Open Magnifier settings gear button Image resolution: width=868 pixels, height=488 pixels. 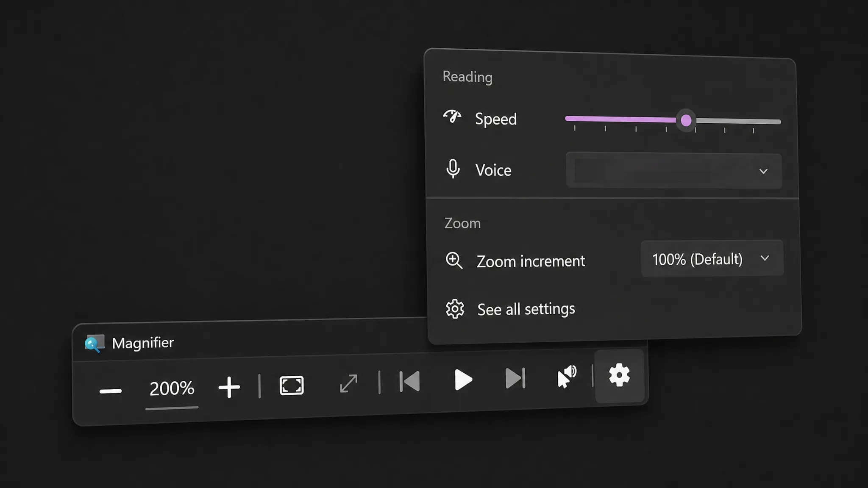coord(619,375)
